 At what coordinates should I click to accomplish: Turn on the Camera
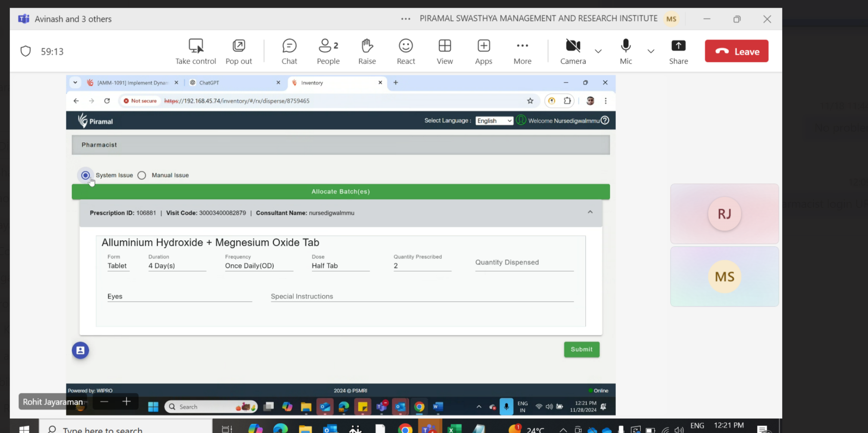tap(573, 46)
